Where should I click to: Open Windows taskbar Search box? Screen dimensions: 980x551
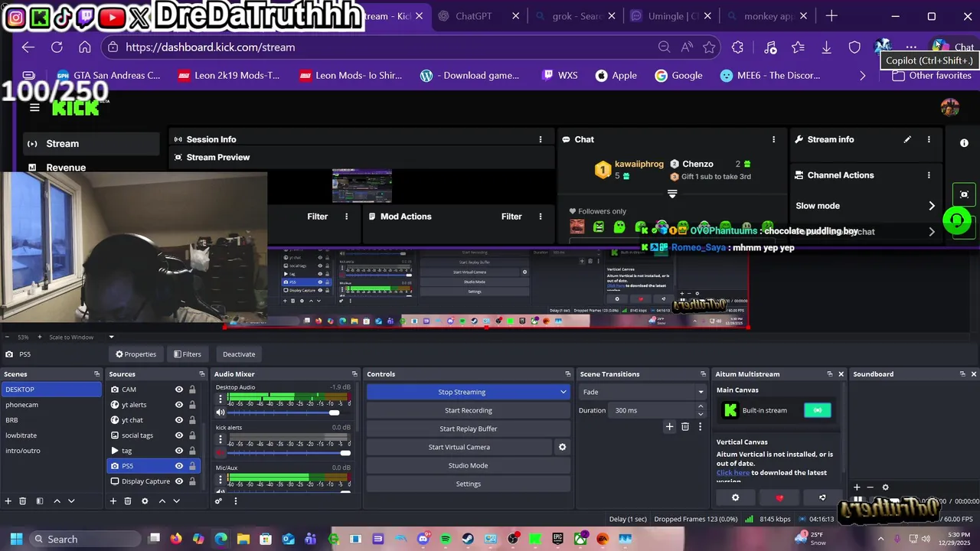point(85,539)
